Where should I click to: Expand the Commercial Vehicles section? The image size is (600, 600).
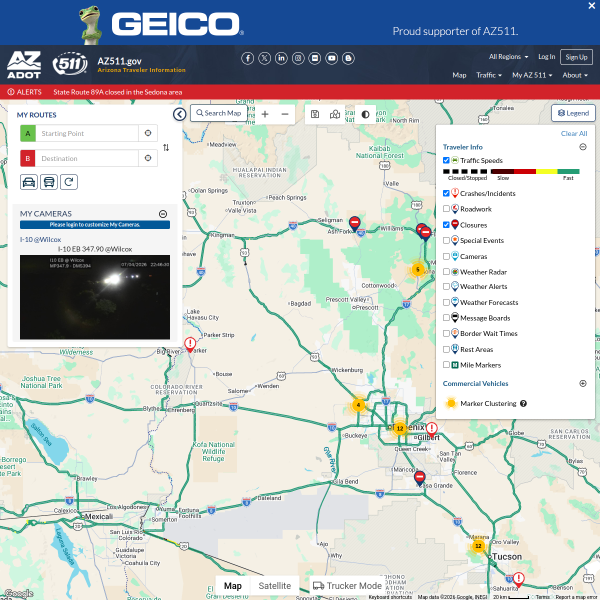click(x=583, y=383)
